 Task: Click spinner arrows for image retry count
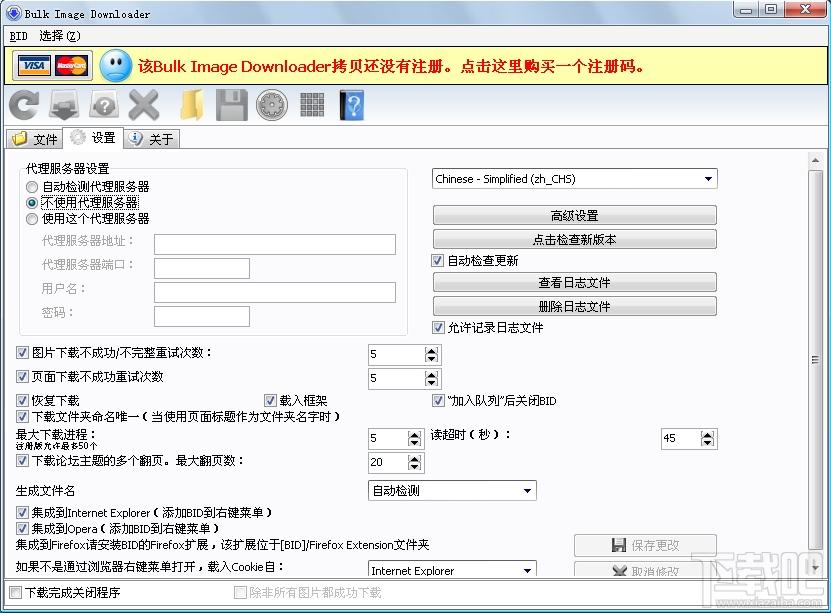(431, 354)
